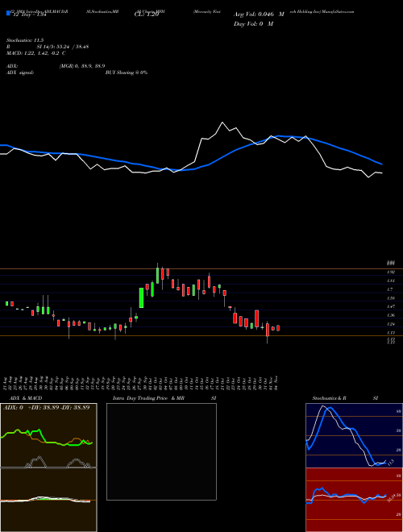Image resolution: width=403 pixels, height=532 pixels.
Task: Click the rotated 11.5 stochastics value label
Action: [390, 461]
